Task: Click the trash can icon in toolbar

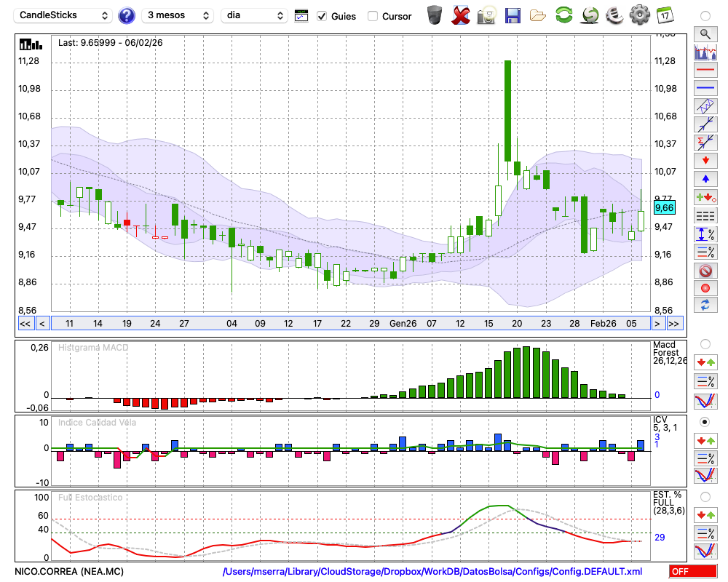Action: 435,15
